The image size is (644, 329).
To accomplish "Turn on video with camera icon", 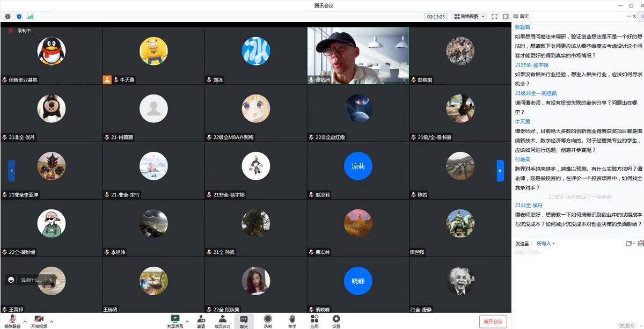I will [39, 319].
